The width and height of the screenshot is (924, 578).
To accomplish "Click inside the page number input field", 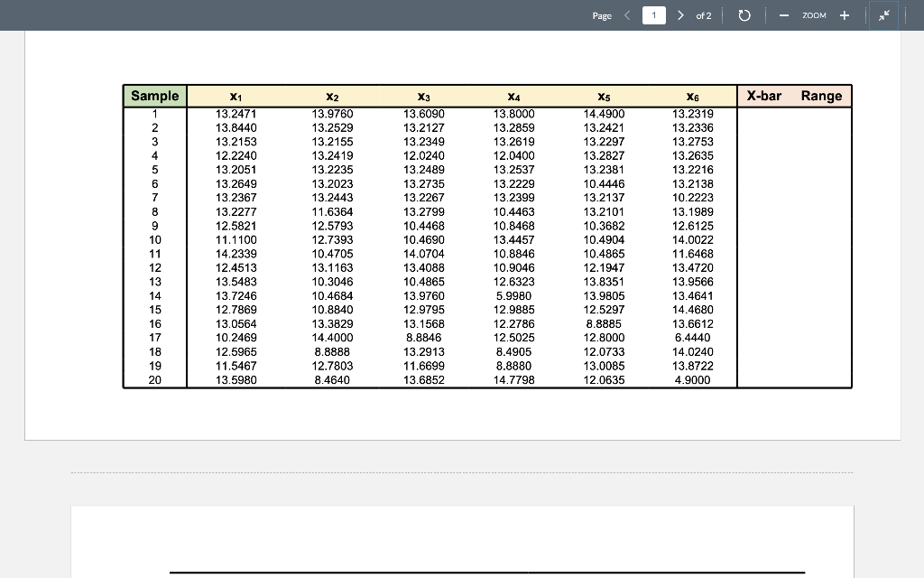I will point(653,15).
